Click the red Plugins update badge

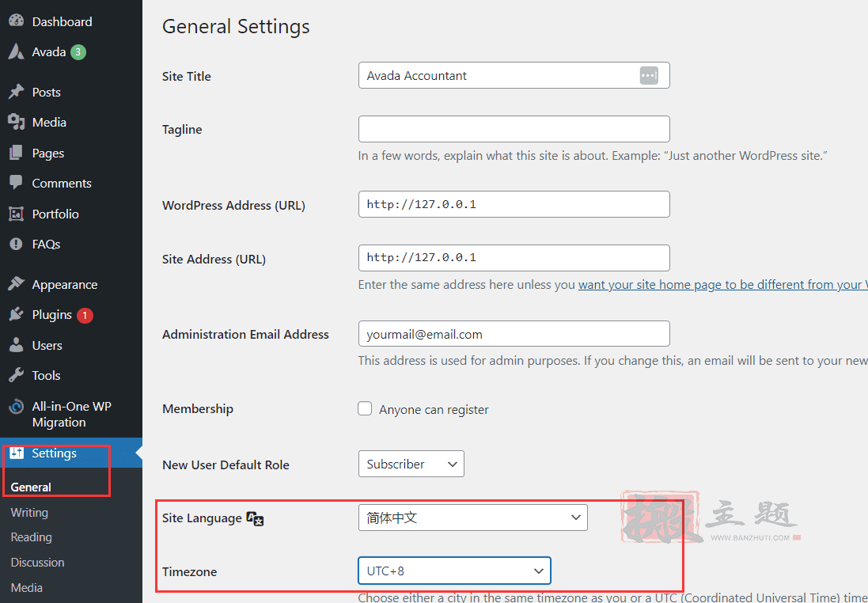click(85, 315)
